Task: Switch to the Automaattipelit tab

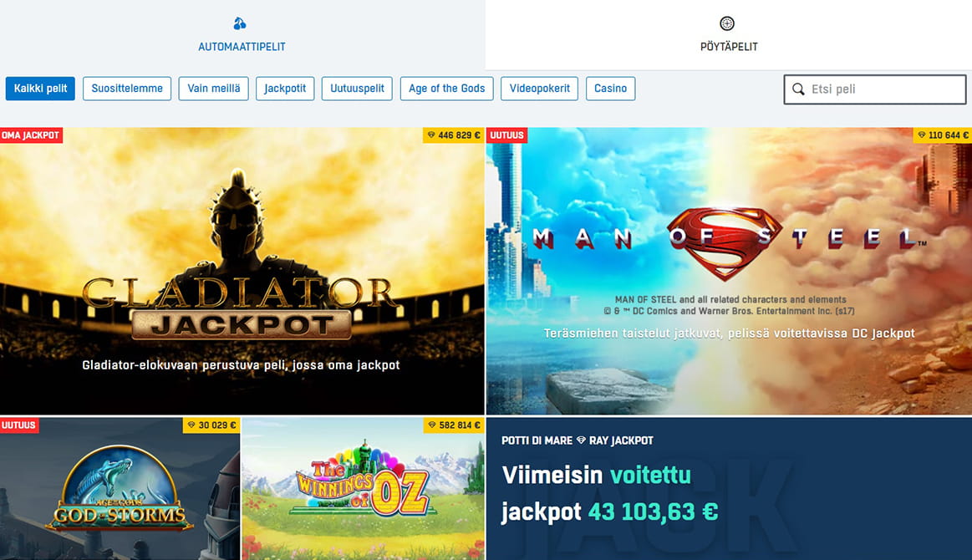Action: (242, 35)
